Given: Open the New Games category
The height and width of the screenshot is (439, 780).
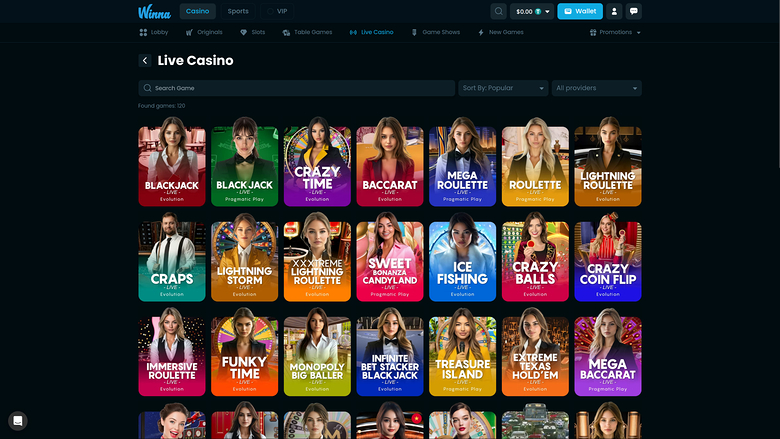Looking at the screenshot, I should coord(500,32).
